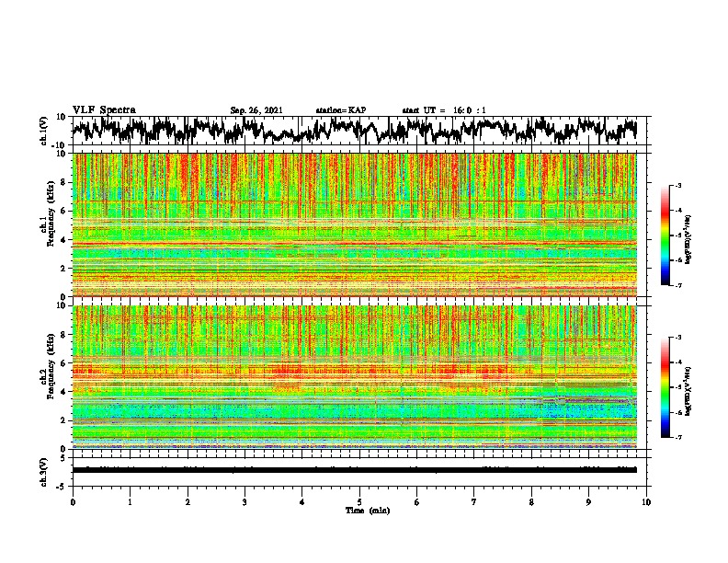Viewport: 728px width, 563px height.
Task: Click the '-3' value on ch.1 colorbar
Action: pos(678,185)
